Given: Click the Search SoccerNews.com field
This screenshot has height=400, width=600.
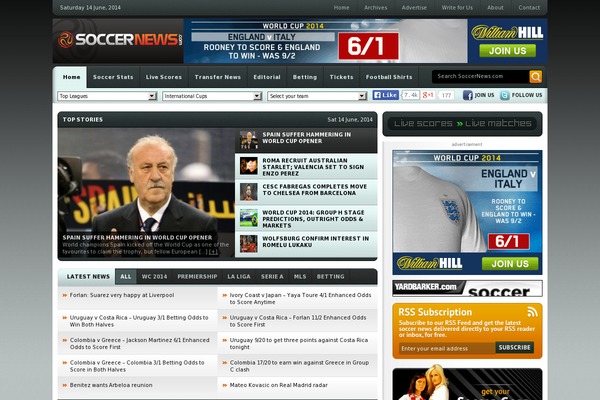Looking at the screenshot, I should tap(481, 77).
